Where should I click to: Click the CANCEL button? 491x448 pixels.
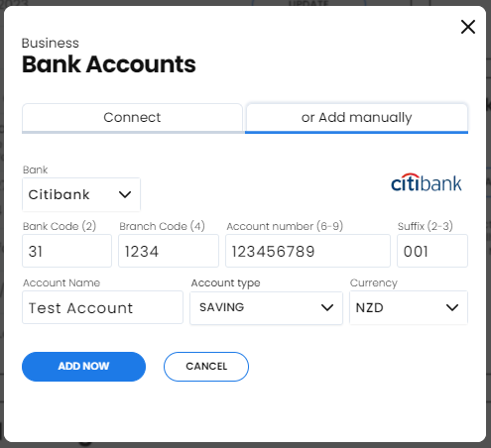click(206, 367)
